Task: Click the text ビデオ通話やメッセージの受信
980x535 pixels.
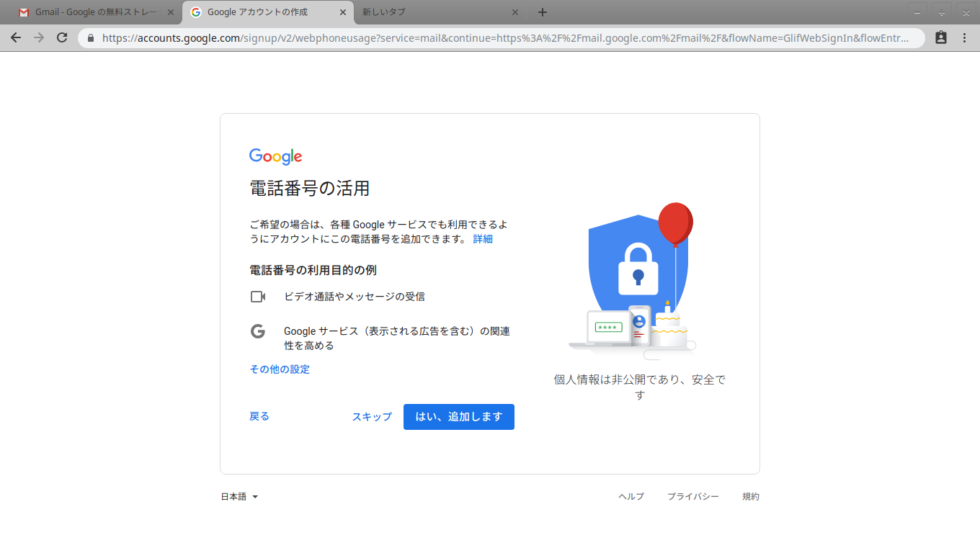Action: tap(355, 297)
